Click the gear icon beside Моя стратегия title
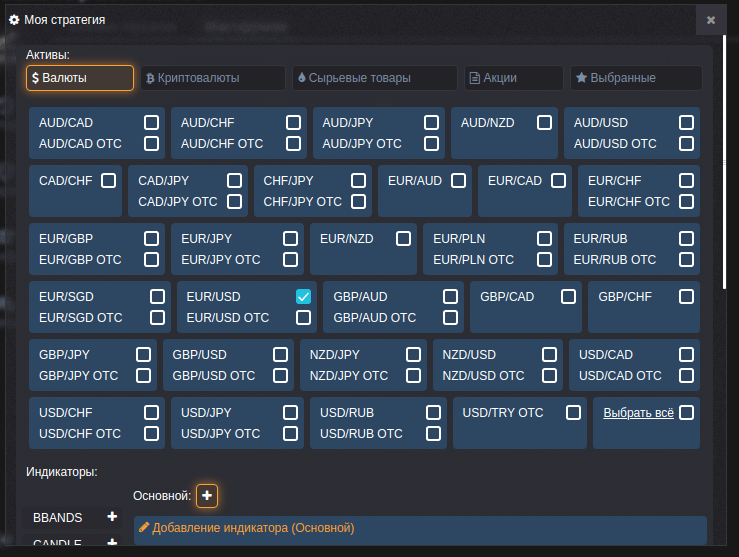The width and height of the screenshot is (739, 557). [x=14, y=20]
